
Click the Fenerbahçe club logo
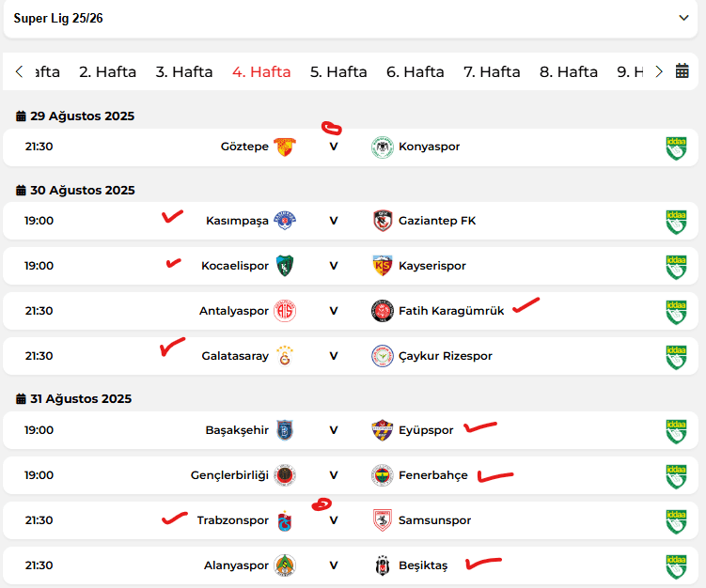[383, 475]
